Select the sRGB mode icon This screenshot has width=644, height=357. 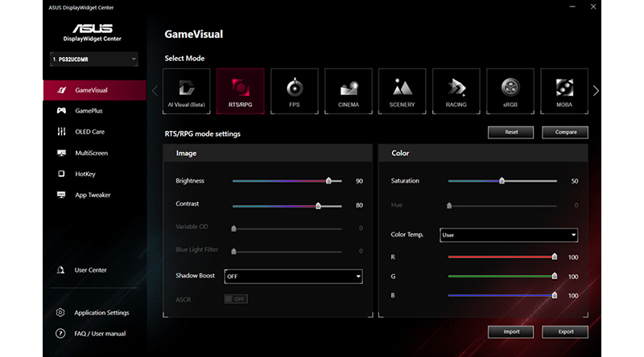click(510, 91)
